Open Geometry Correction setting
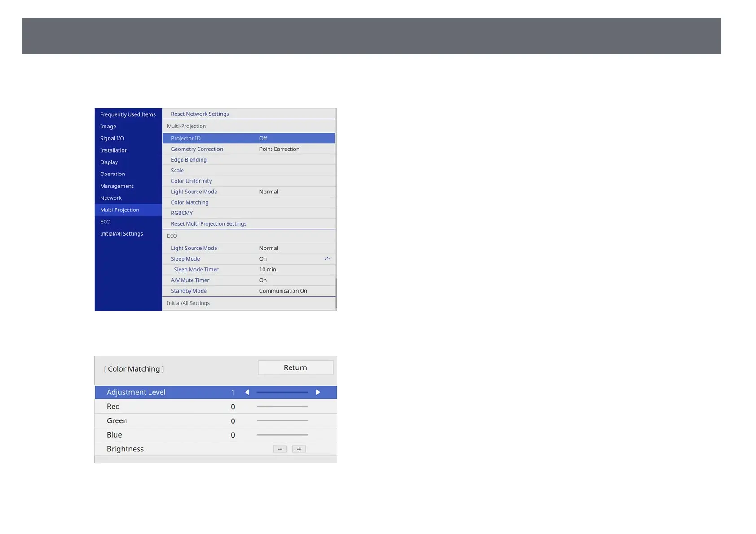The width and height of the screenshot is (756, 534). point(249,149)
